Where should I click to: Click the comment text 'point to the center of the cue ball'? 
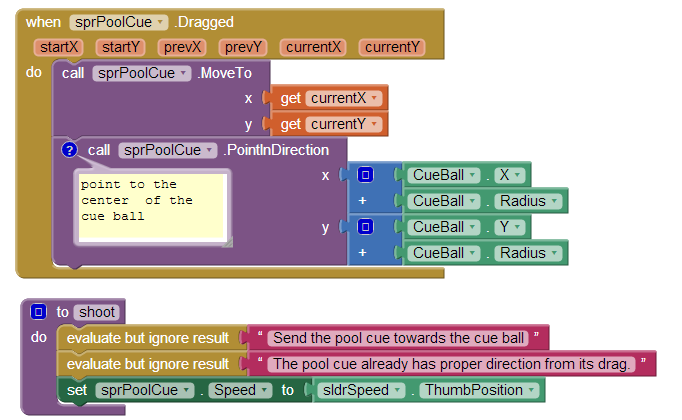click(137, 200)
